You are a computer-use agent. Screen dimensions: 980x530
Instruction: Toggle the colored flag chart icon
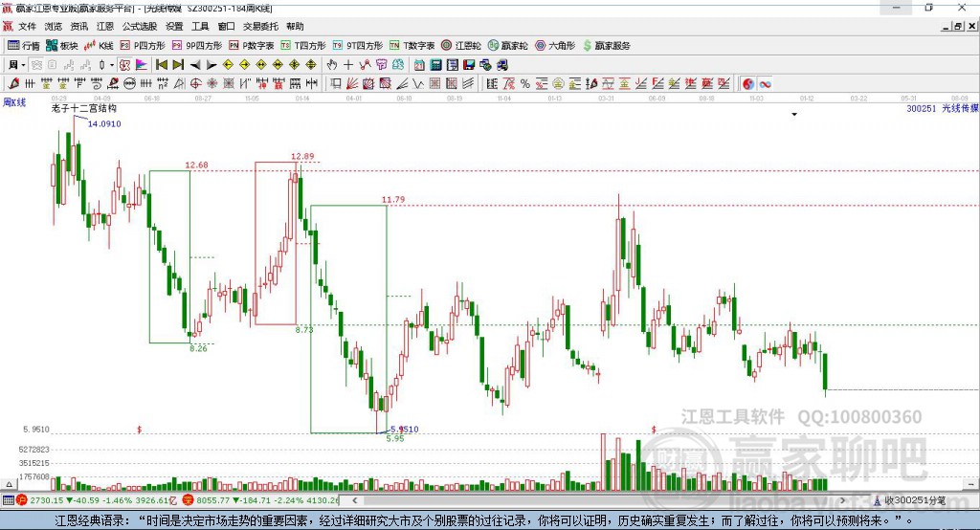click(x=142, y=65)
